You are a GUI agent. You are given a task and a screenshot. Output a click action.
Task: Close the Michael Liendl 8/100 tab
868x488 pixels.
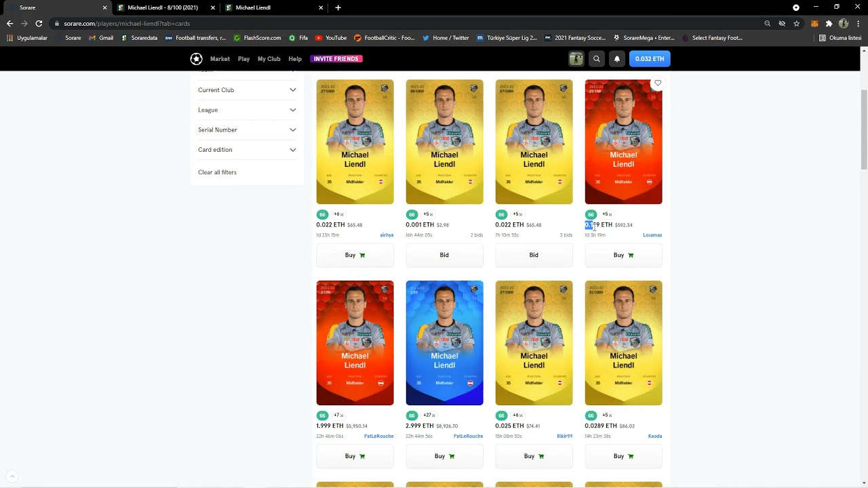[x=213, y=7]
